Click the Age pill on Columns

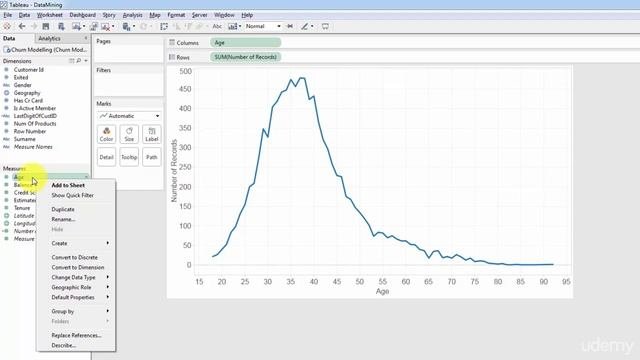pos(245,42)
